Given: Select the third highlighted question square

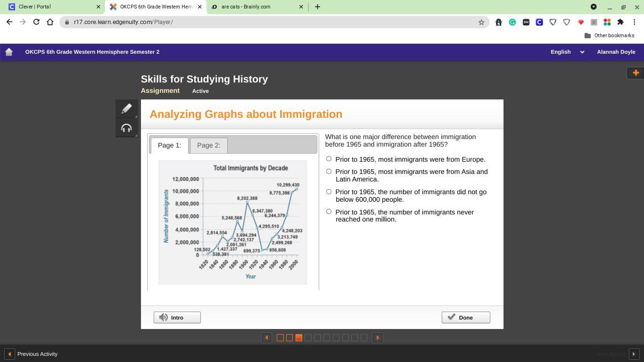Looking at the screenshot, I should pos(298,337).
